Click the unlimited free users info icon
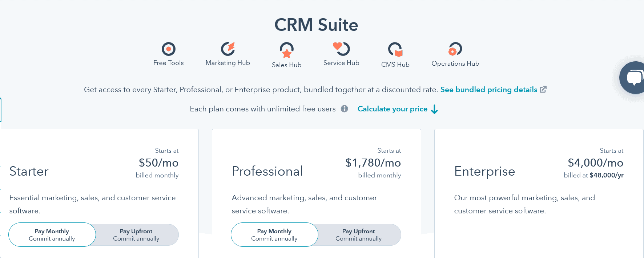Screen dimensions: 644x258 pos(345,109)
